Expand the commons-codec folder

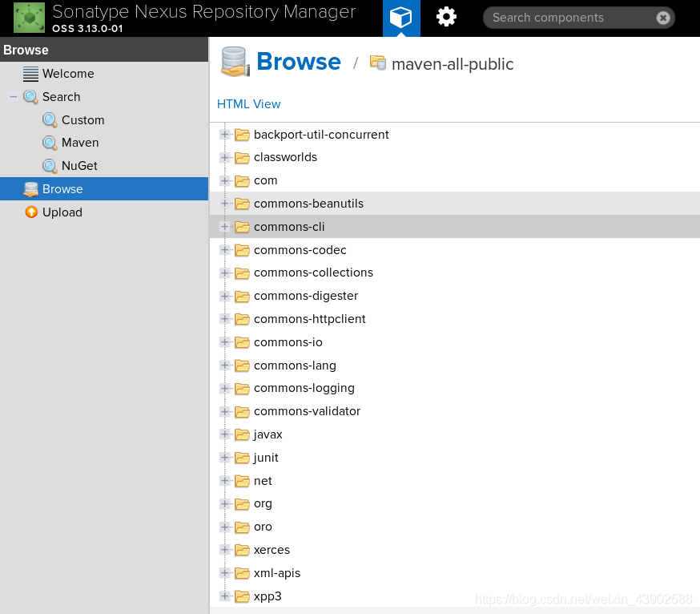(225, 250)
